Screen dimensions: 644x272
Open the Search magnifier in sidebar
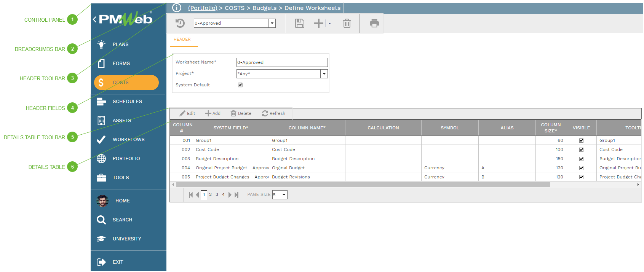click(101, 220)
